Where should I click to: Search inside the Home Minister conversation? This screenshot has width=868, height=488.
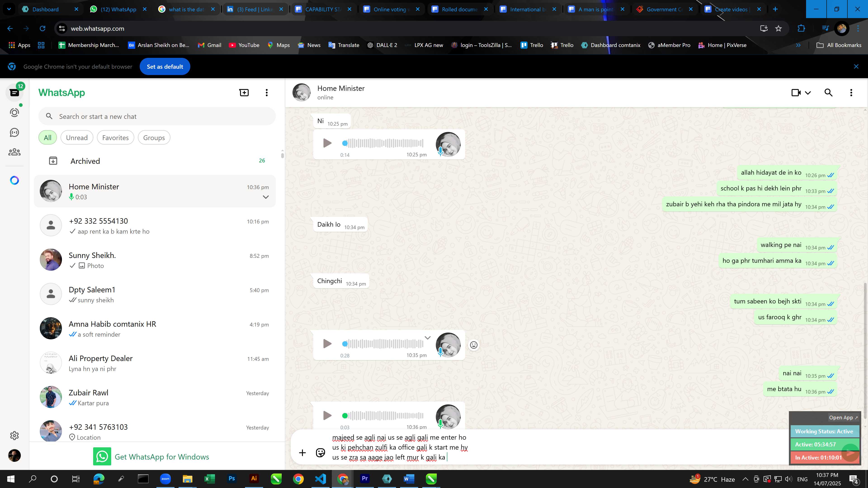pos(829,93)
